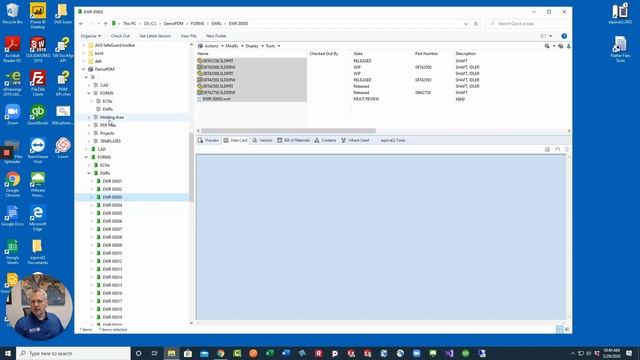This screenshot has width=640, height=360.
Task: Click the New Folder button
Action: pos(216,36)
